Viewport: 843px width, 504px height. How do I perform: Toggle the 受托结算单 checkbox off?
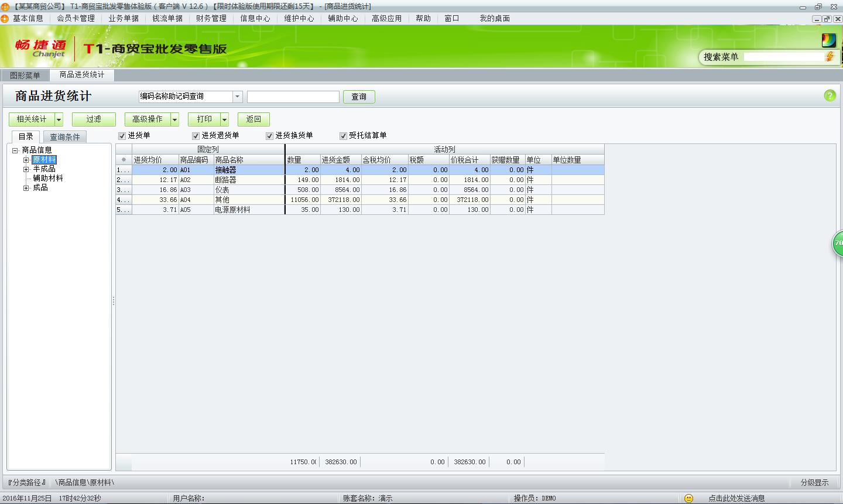tap(342, 135)
